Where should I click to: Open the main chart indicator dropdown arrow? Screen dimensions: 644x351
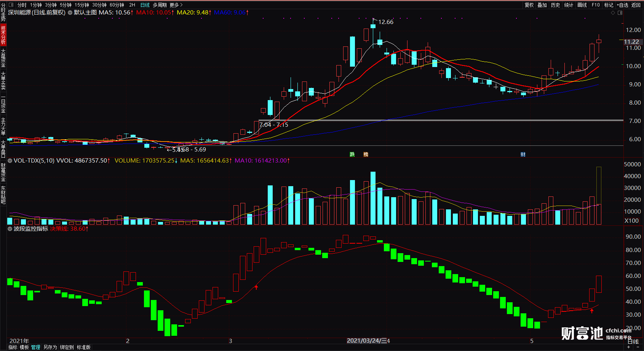70,13
